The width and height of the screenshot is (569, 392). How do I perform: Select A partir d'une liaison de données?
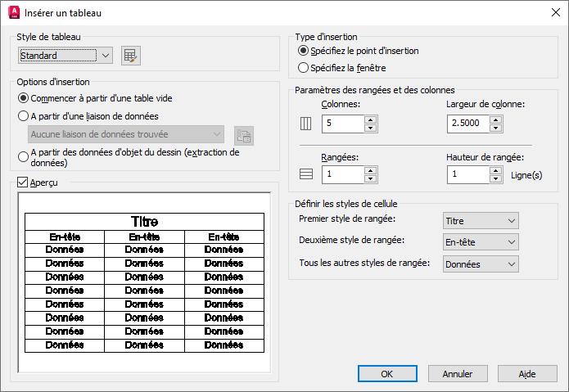(x=24, y=116)
